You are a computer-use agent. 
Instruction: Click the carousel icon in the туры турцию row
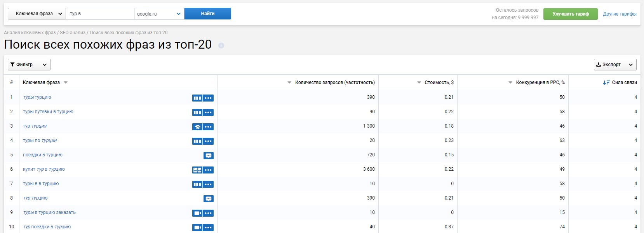pyautogui.click(x=197, y=98)
